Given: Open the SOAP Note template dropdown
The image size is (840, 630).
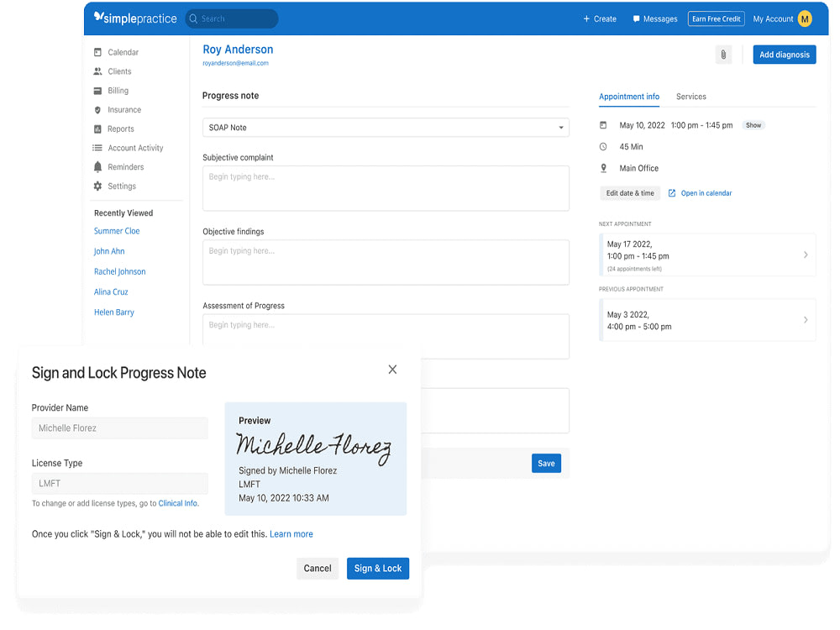Looking at the screenshot, I should point(386,128).
